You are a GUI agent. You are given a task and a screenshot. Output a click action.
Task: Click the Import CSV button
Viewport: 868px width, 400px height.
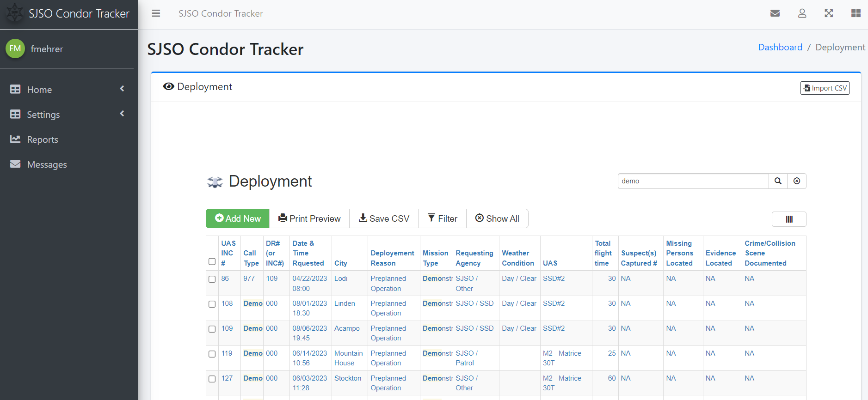click(x=825, y=88)
